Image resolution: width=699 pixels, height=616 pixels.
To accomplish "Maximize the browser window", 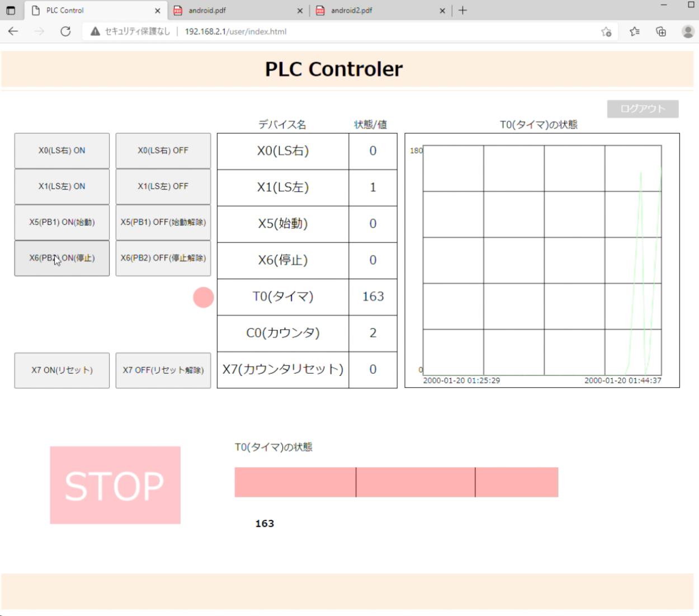I will tap(691, 5).
